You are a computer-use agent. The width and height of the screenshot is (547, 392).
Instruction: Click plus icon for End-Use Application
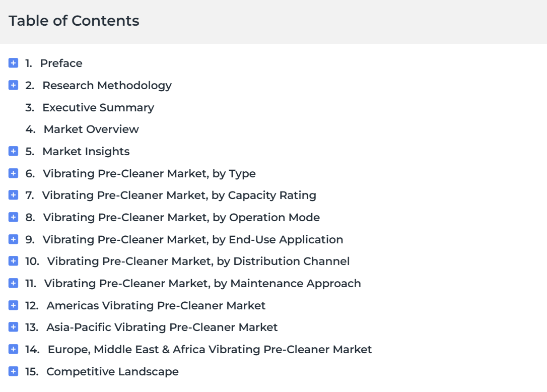(13, 239)
